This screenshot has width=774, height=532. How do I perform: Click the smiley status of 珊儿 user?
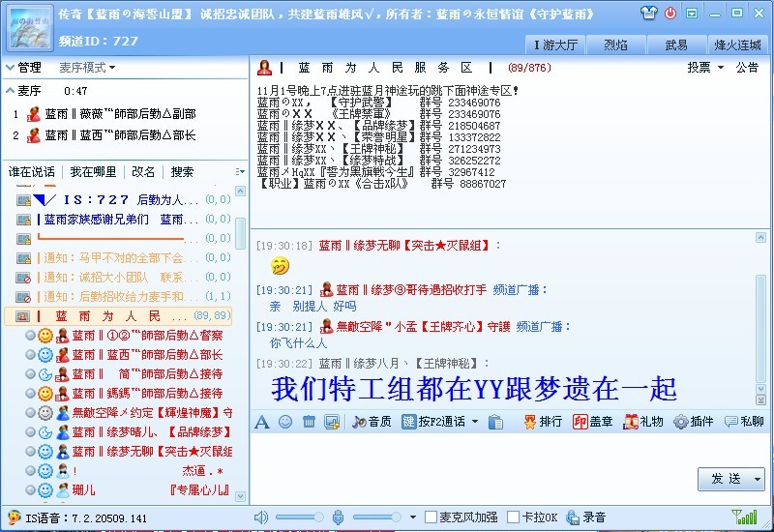(x=45, y=490)
